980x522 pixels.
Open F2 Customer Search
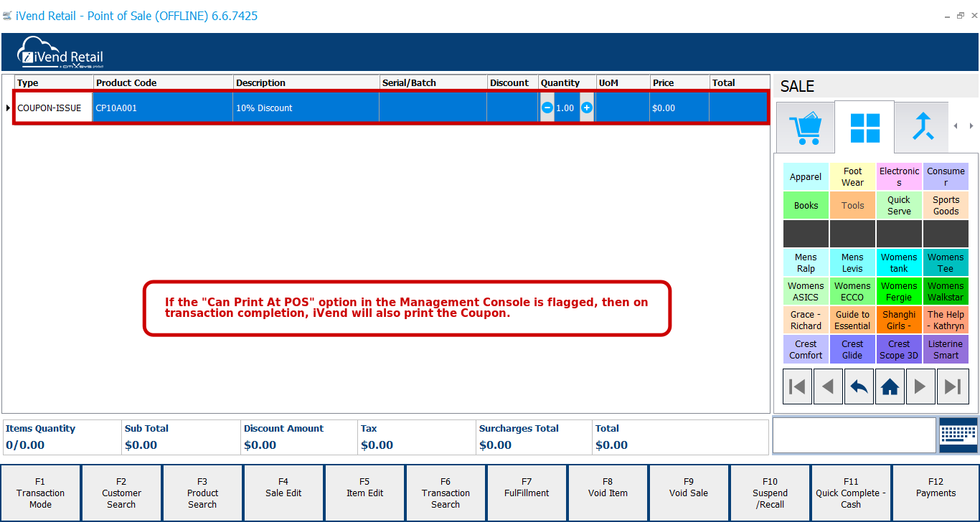coord(121,493)
